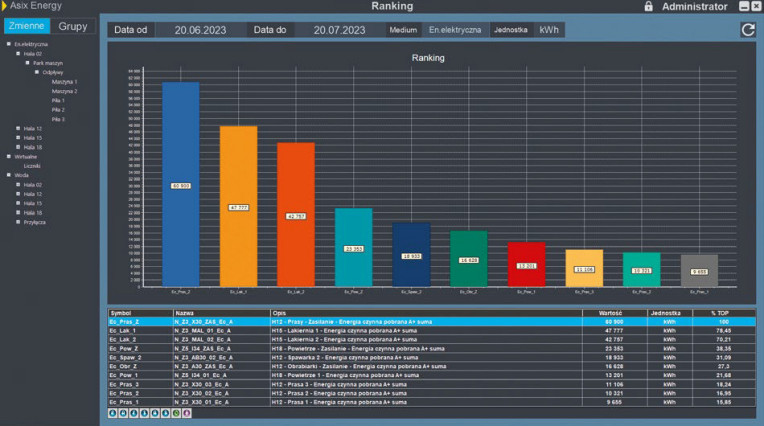Image resolution: width=764 pixels, height=426 pixels.
Task: Select the Ec_Spaw_2 table row
Action: (x=432, y=357)
